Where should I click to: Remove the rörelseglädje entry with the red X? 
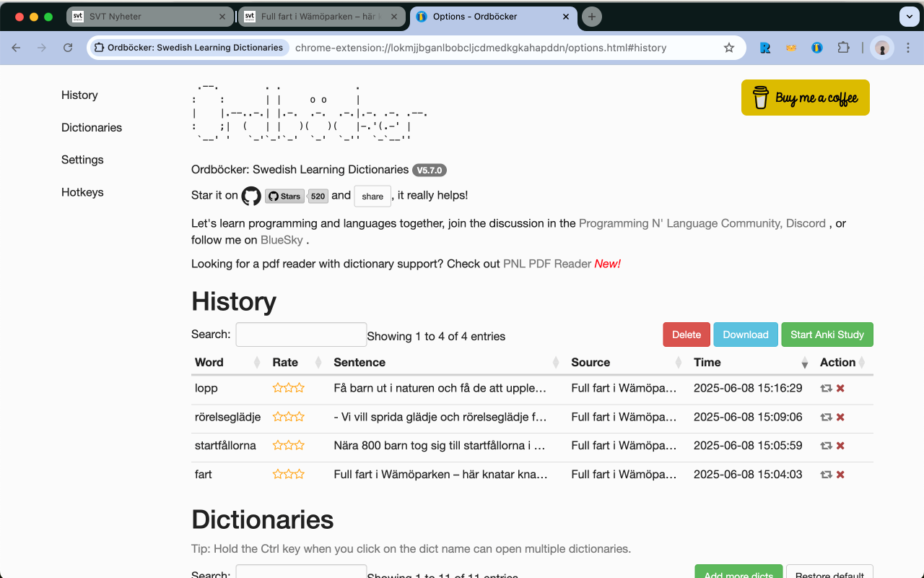(840, 417)
